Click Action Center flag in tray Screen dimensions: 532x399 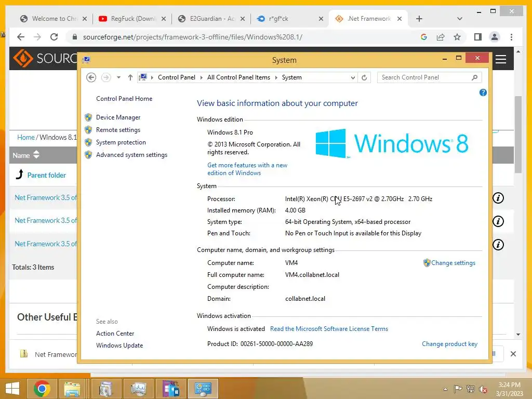(458, 389)
